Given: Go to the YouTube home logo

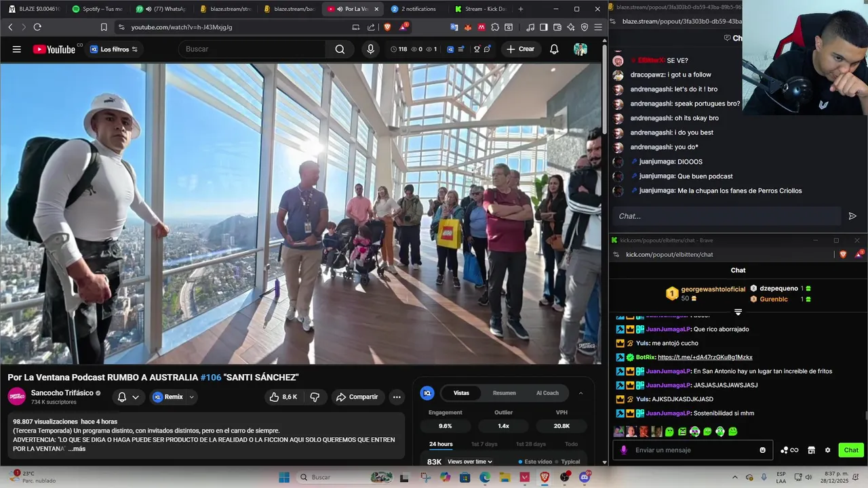Looking at the screenshot, I should point(54,49).
